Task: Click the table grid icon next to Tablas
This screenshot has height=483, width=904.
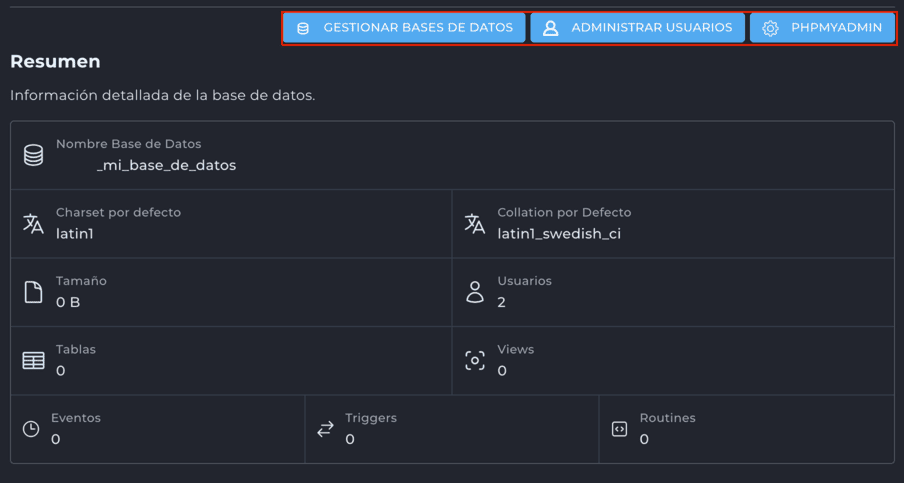Action: [x=33, y=361]
